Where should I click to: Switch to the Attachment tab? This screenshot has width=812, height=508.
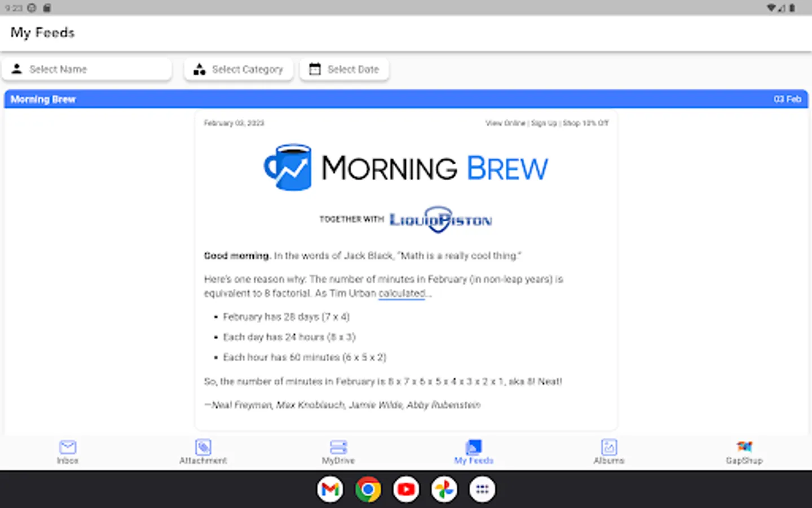203,452
